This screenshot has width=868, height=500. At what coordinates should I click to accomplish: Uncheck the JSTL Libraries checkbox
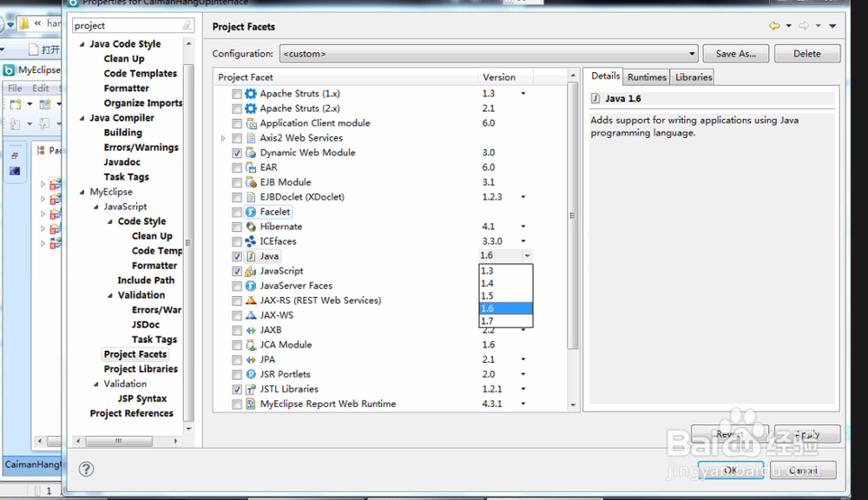click(237, 389)
